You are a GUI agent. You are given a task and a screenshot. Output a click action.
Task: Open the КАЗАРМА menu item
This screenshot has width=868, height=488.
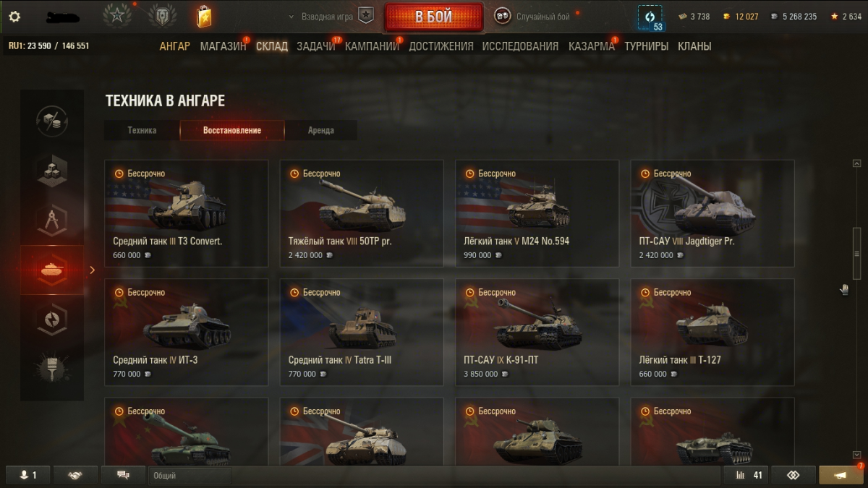coord(592,46)
